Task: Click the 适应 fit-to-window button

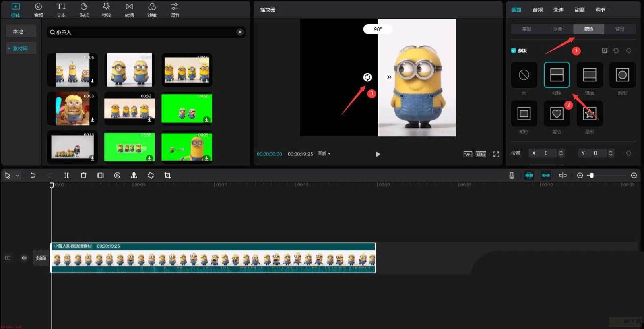Action: tap(481, 154)
